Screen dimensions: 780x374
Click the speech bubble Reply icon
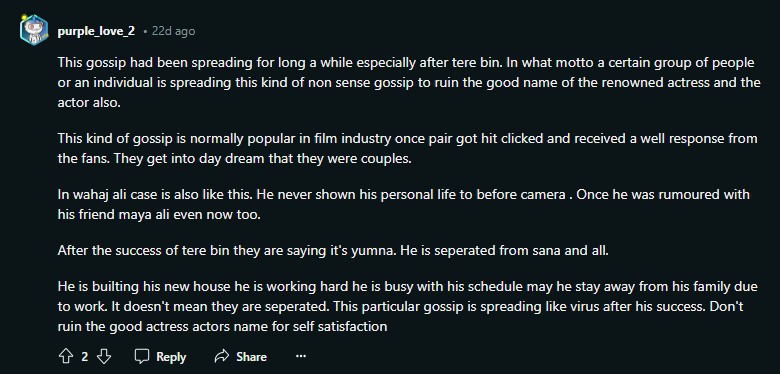point(142,356)
